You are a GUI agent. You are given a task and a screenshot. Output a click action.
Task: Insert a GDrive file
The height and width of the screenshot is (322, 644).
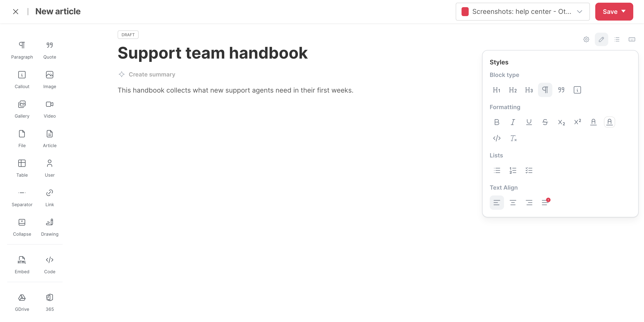[22, 302]
